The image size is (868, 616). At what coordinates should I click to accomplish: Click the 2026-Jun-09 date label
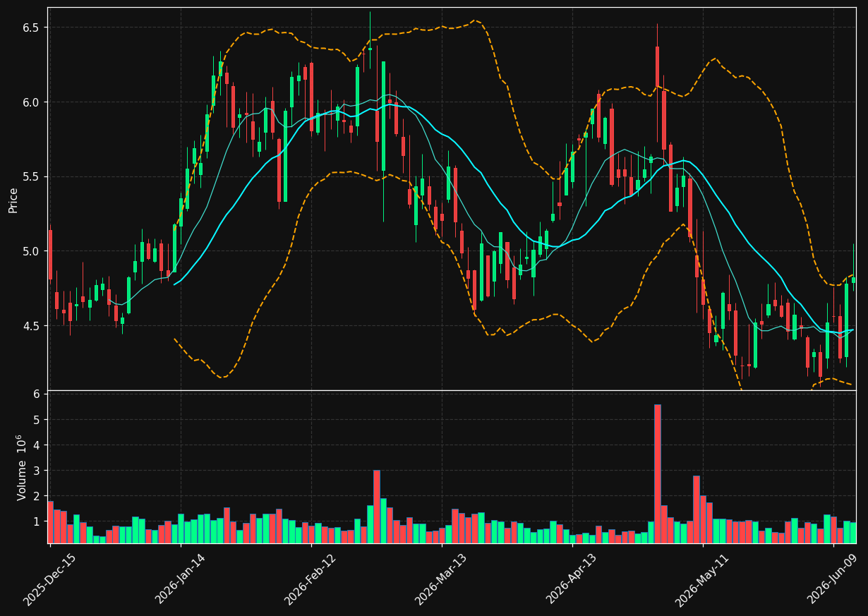point(833,579)
